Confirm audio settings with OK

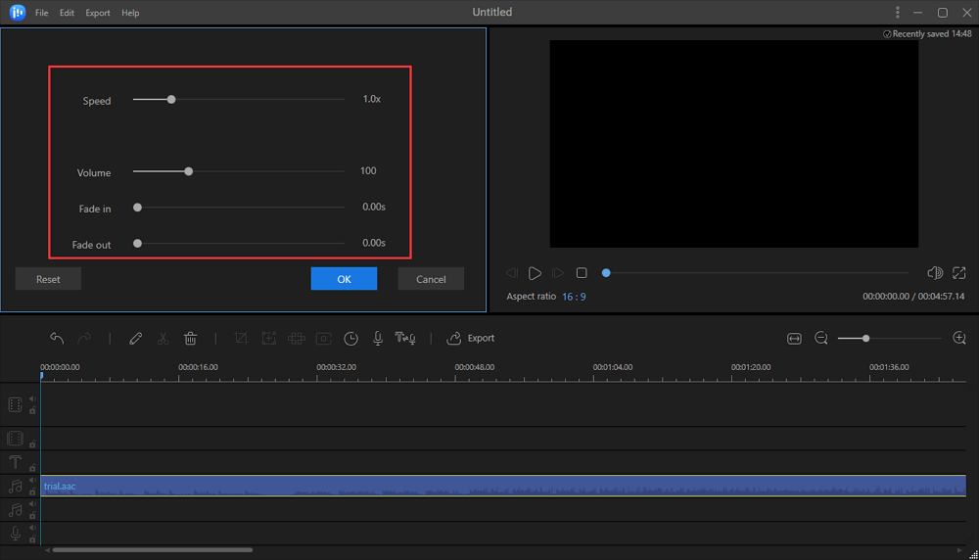click(344, 279)
